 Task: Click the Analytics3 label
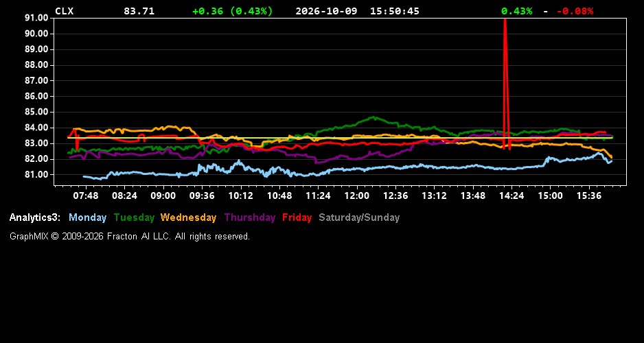click(35, 217)
